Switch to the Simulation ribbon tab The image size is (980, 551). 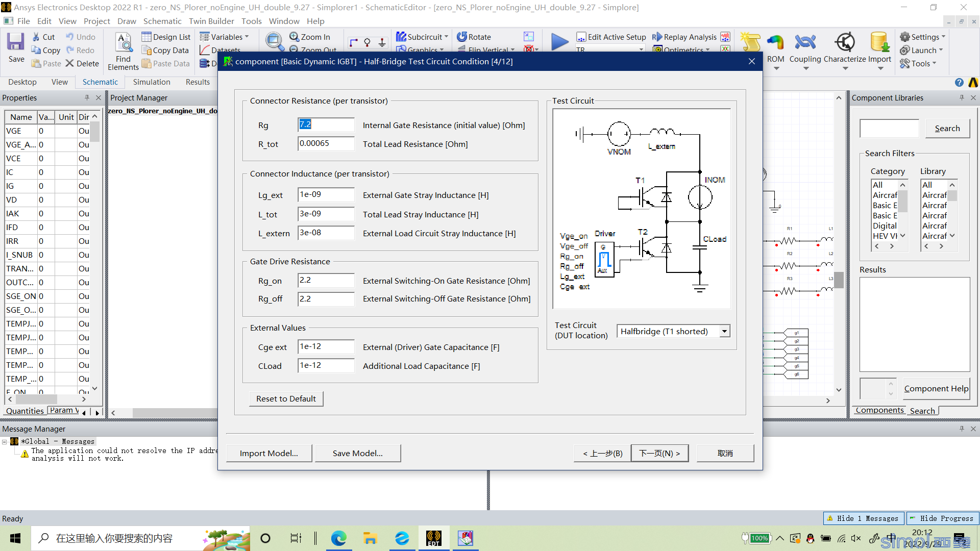coord(152,82)
